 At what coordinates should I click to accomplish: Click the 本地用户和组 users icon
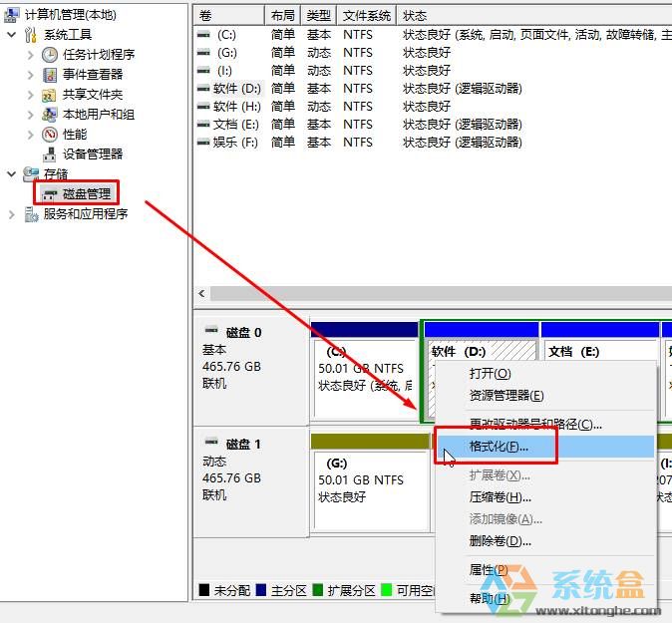pyautogui.click(x=49, y=115)
